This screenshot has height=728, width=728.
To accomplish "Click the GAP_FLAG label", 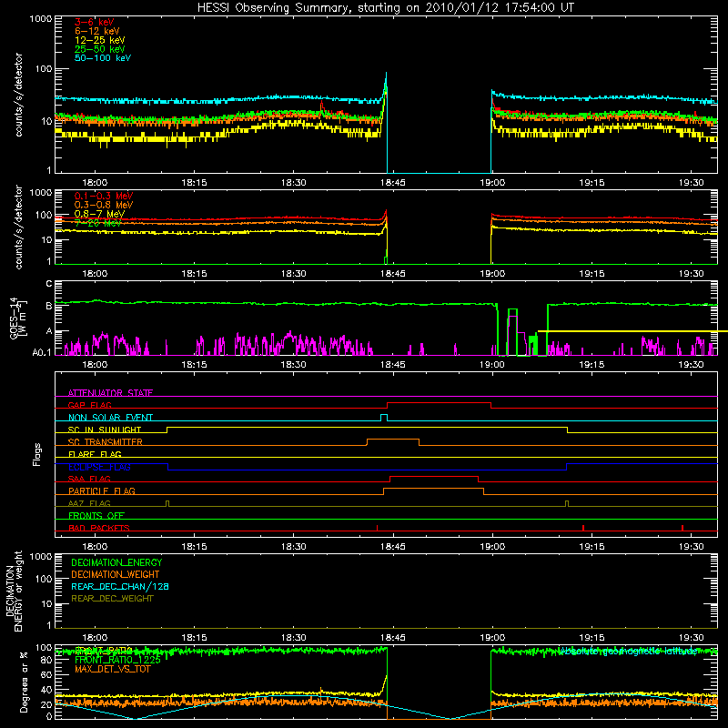I will pos(90,405).
